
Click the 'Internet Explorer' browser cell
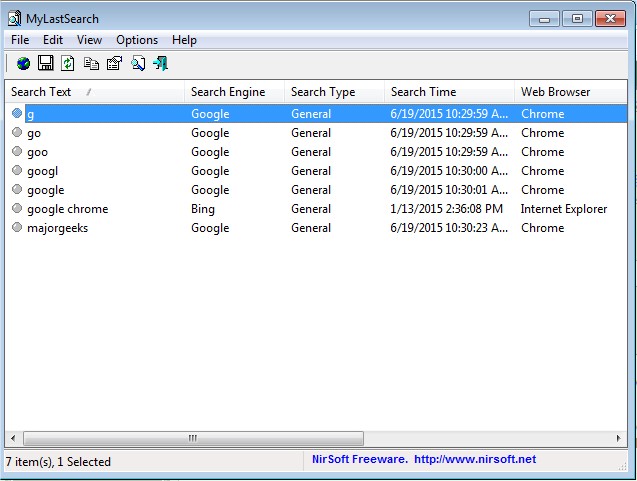564,209
